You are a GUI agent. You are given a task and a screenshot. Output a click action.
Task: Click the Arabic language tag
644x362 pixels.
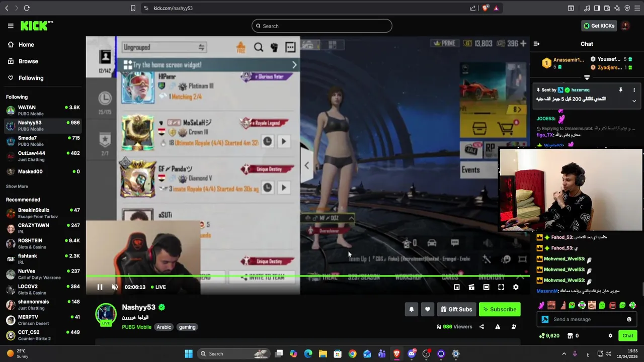click(164, 327)
